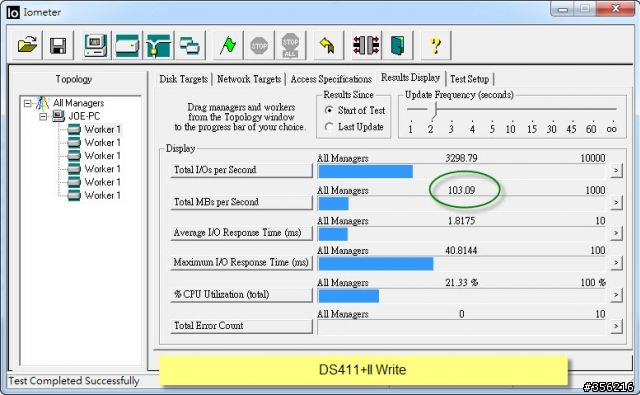
Task: Click the 1.8175 average response value
Action: point(461,221)
